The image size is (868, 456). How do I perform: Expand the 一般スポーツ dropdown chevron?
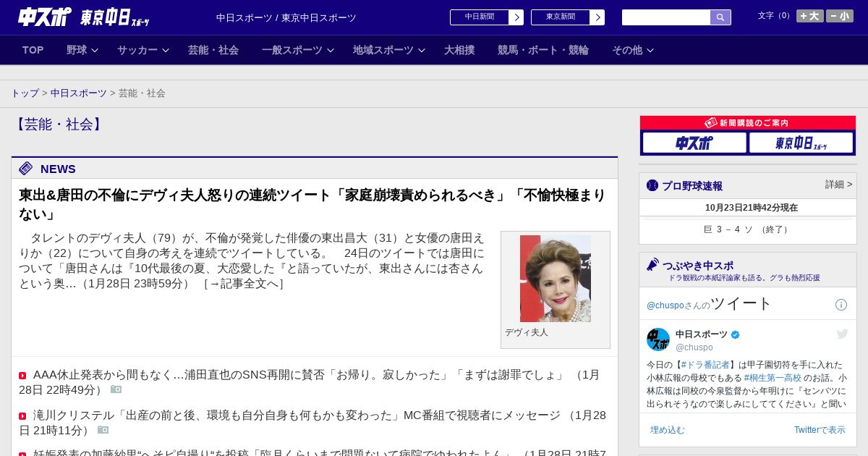coord(331,50)
